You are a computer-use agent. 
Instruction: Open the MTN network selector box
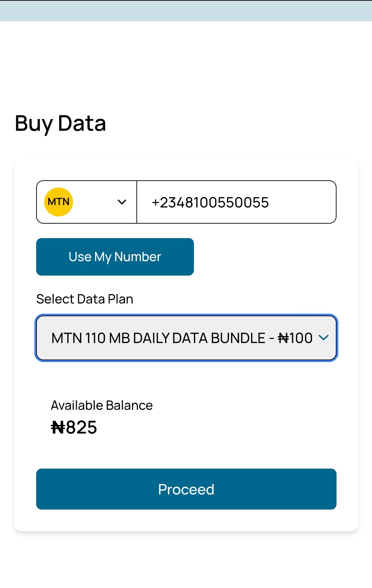87,202
